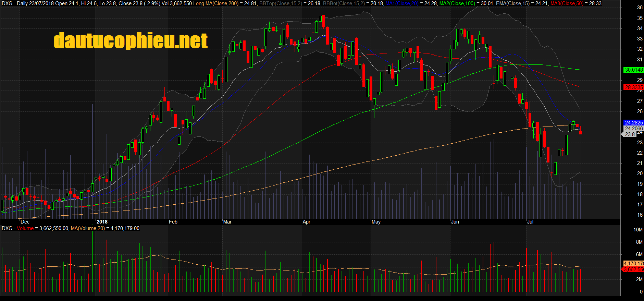The height and width of the screenshot is (301, 644).
Task: Select the BBTop(Close,15,2) indicator label
Action: [x=281, y=3]
